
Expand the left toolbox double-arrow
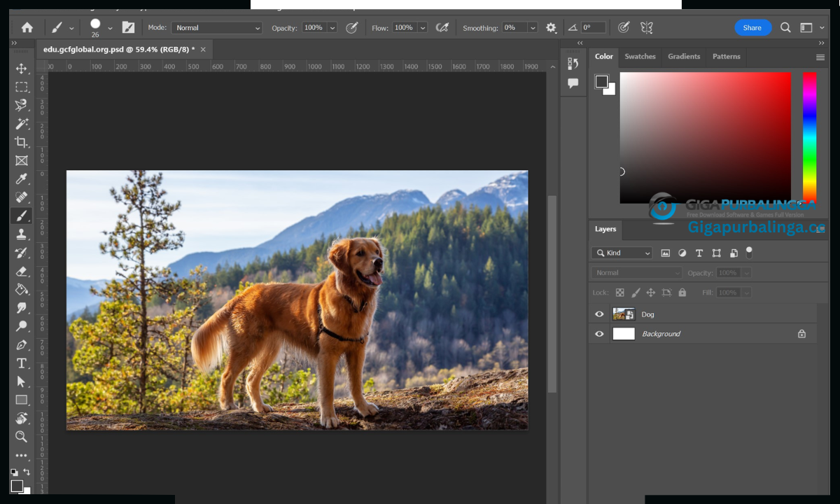(14, 43)
